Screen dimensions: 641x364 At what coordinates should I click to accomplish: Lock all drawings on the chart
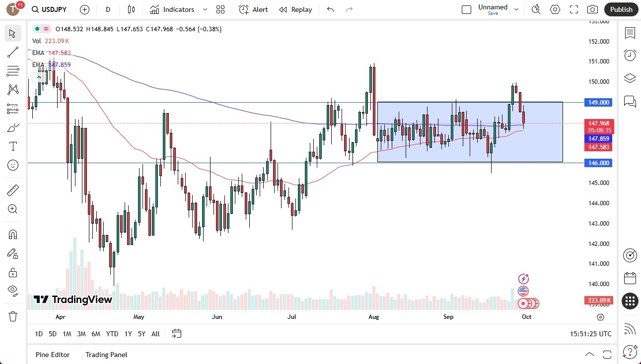12,272
